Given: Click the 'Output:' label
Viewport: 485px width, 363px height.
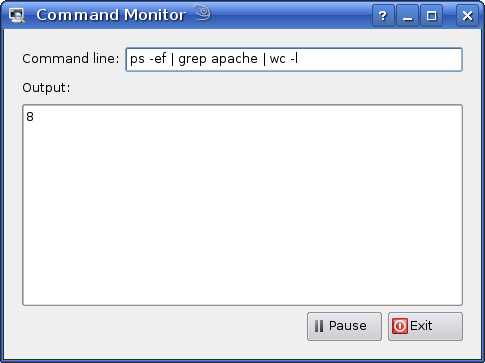Looking at the screenshot, I should tap(46, 88).
